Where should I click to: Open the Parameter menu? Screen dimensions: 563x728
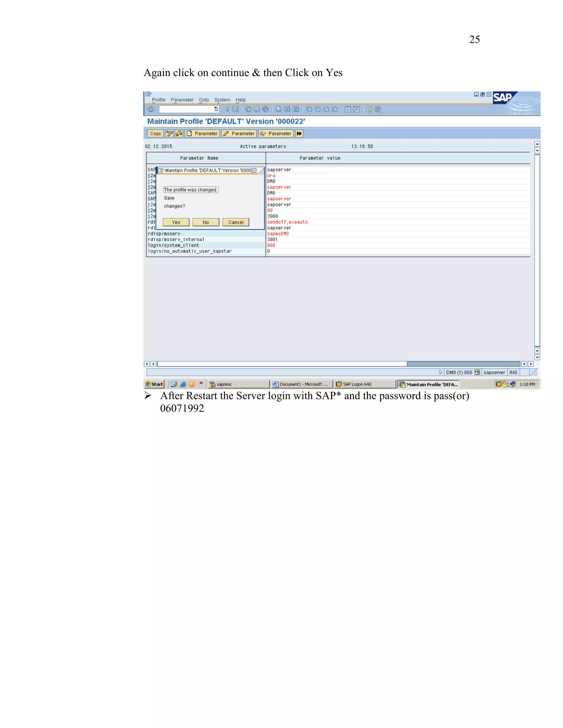[x=182, y=100]
